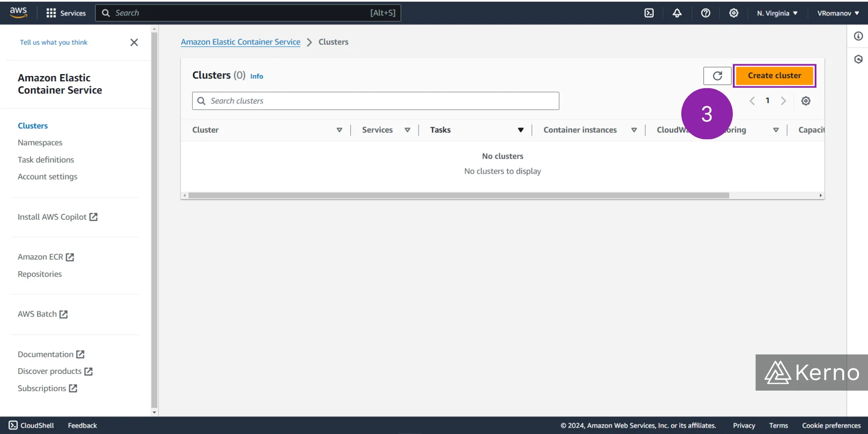Select Account settings in the sidebar
Image resolution: width=868 pixels, height=434 pixels.
click(x=47, y=177)
